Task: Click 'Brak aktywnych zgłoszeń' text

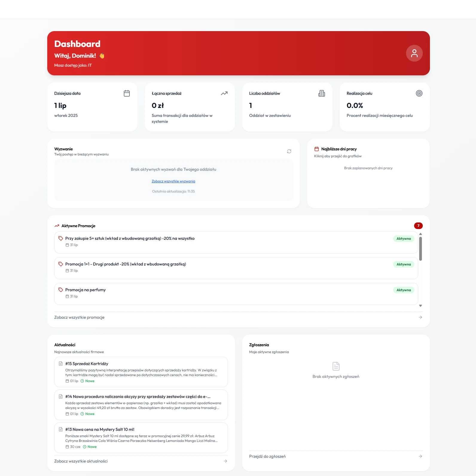Action: (x=336, y=376)
